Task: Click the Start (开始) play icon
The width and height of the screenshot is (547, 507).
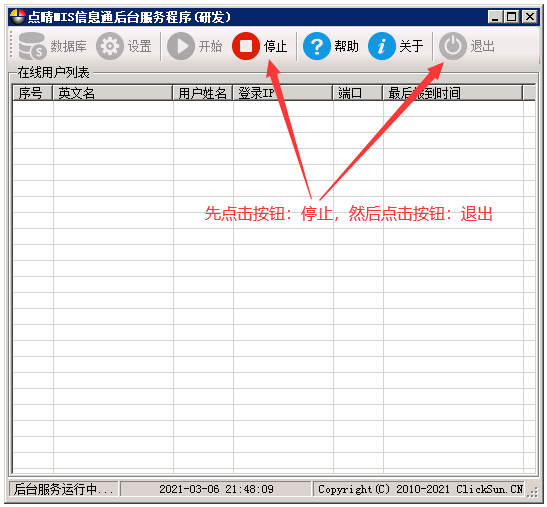Action: (x=181, y=46)
